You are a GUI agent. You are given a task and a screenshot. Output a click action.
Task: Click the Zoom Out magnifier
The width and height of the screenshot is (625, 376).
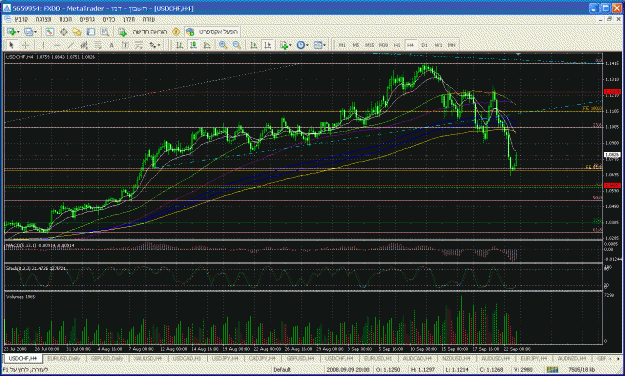[237, 45]
